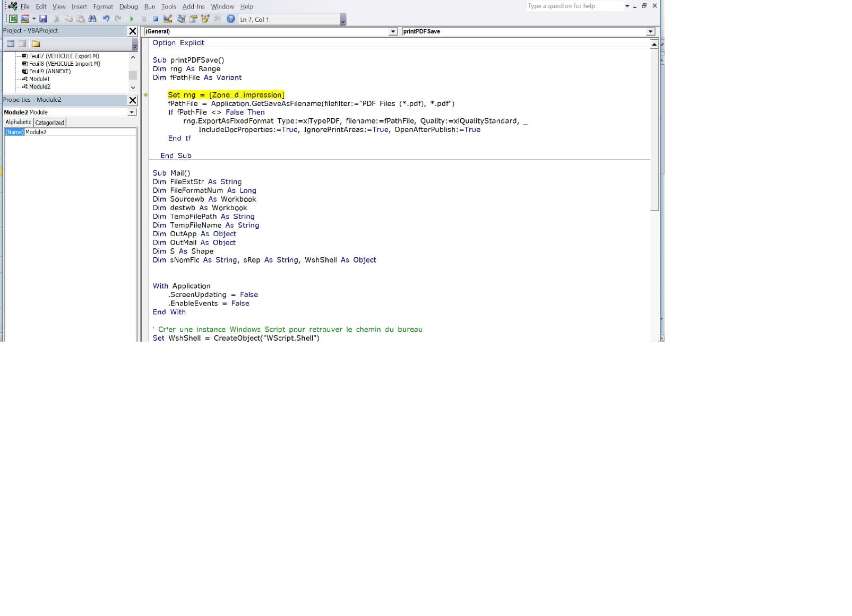Open the Module2 Module object dropdown
Viewport: 852px width, 616px height.
tap(132, 112)
